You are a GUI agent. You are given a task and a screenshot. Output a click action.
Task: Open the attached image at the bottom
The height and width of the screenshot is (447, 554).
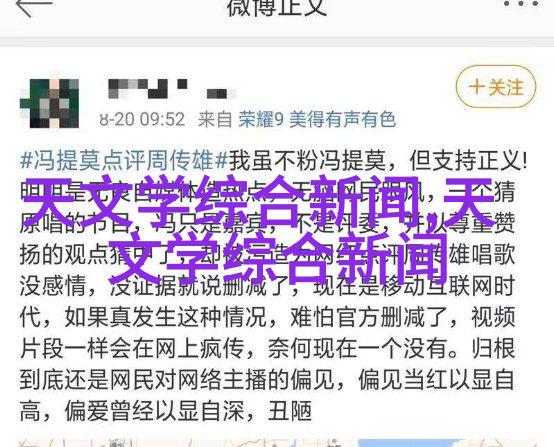point(277,443)
